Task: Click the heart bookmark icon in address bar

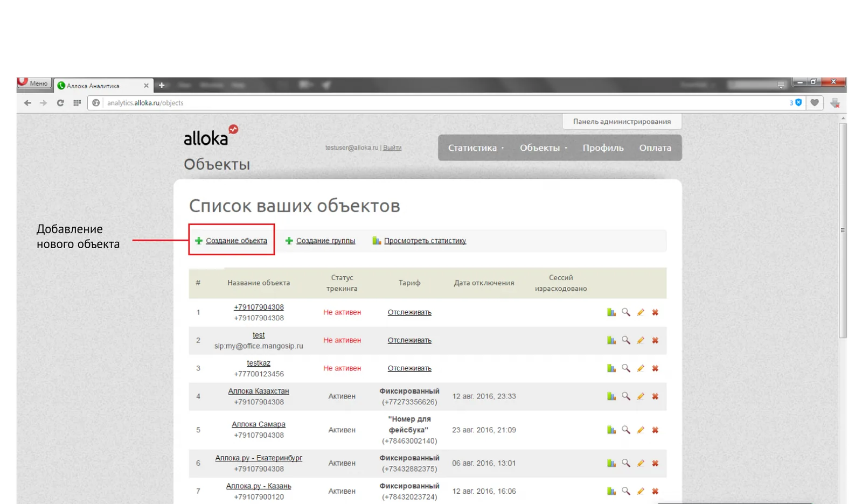Action: coord(815,103)
